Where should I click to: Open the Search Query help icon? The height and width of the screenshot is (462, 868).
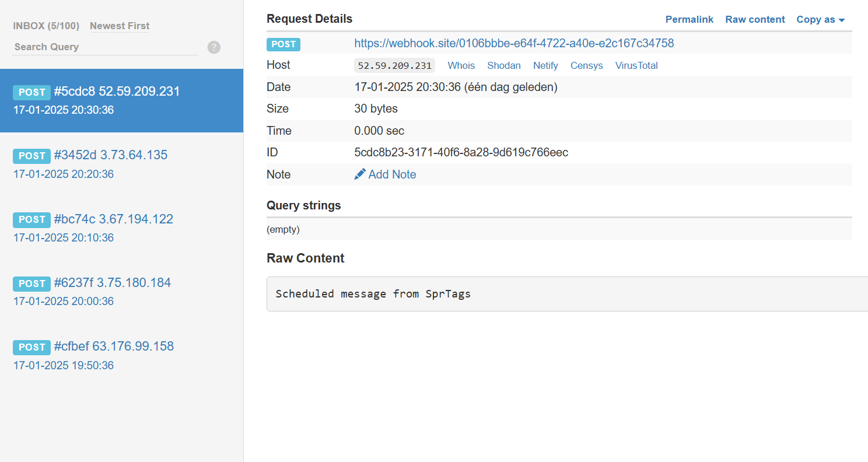click(213, 47)
